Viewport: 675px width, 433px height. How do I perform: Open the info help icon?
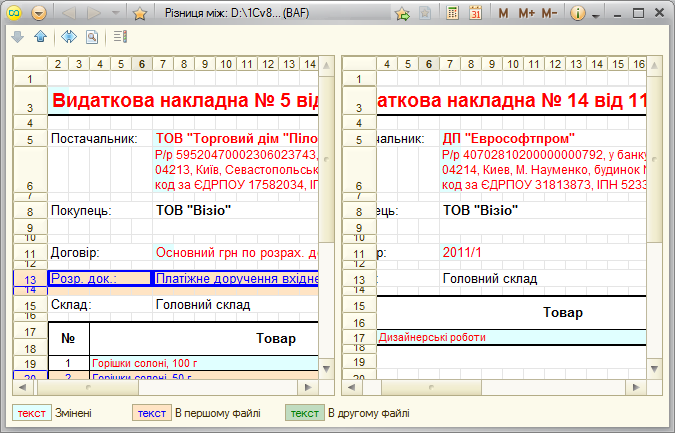coord(578,13)
